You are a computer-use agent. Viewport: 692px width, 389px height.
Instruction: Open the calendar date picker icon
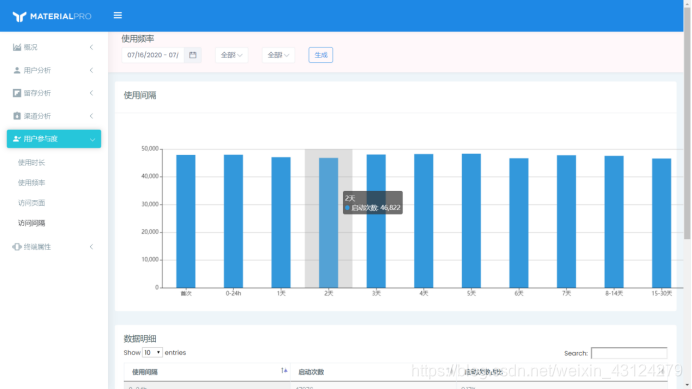[193, 55]
